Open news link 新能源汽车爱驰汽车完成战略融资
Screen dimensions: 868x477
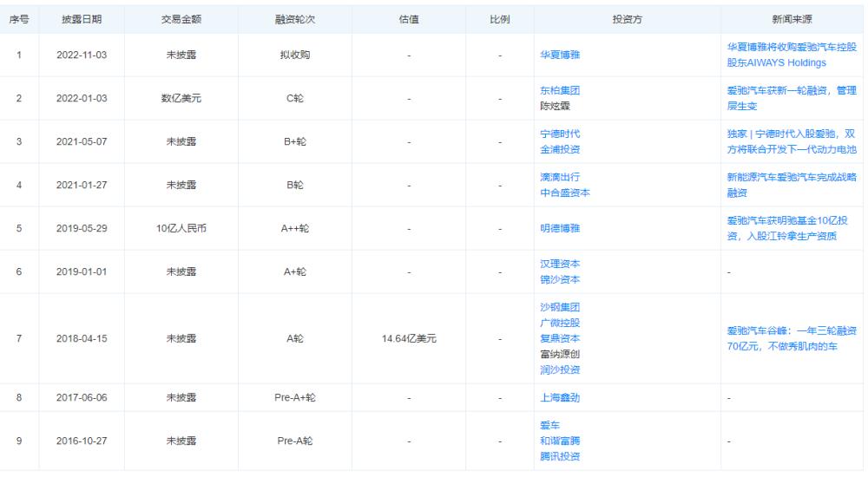[792, 185]
